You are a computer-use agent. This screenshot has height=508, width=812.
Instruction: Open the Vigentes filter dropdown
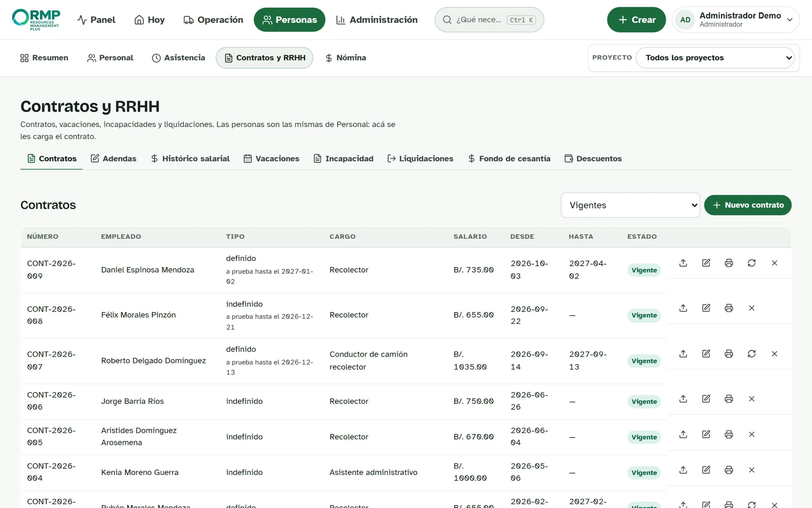coord(630,205)
